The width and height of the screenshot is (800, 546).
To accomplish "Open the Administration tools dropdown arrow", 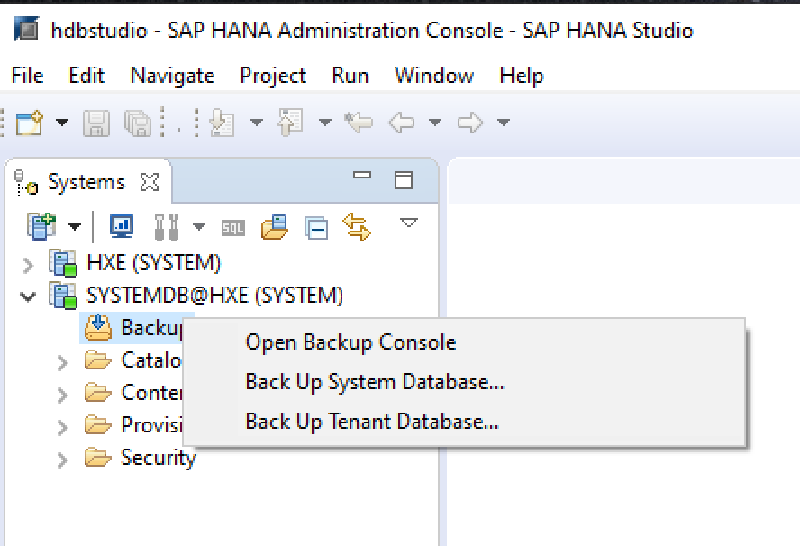I will [199, 227].
